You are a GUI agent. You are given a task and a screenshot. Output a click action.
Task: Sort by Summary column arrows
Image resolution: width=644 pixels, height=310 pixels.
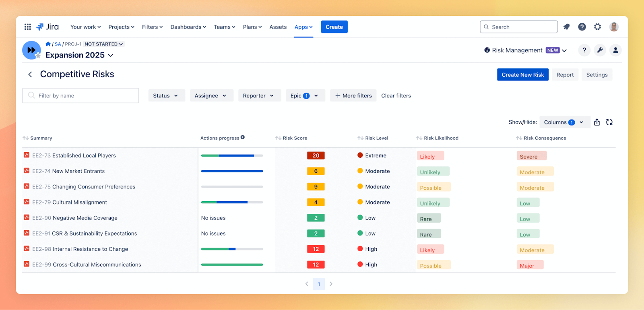tap(25, 138)
